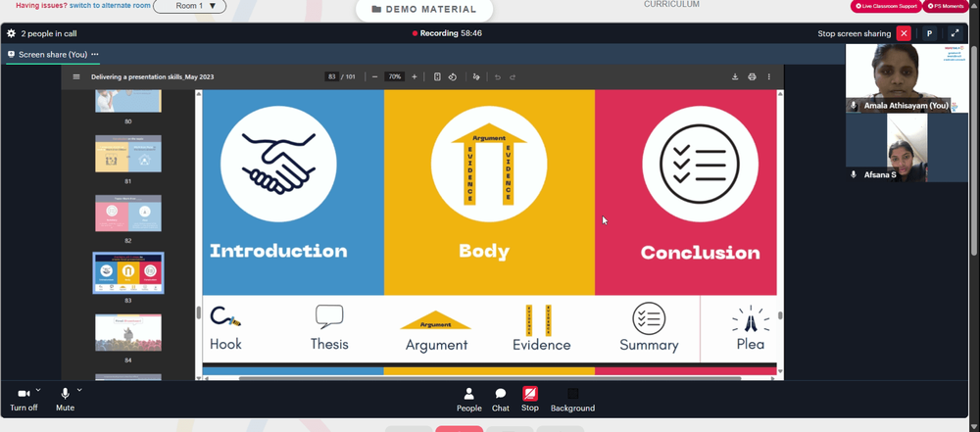Click the Body argument arrow circle on slide
Viewport: 980px width, 432px height.
pyautogui.click(x=489, y=164)
